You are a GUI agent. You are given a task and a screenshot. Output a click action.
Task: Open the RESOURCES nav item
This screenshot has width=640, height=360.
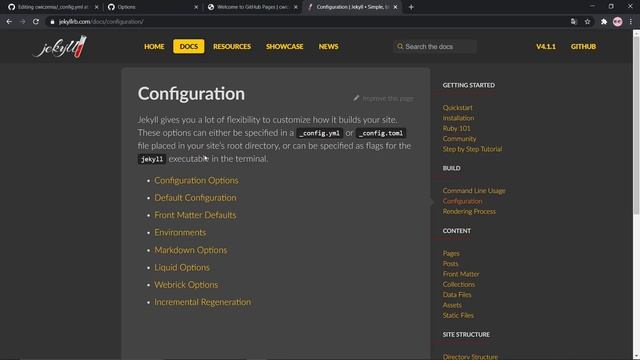pos(232,47)
